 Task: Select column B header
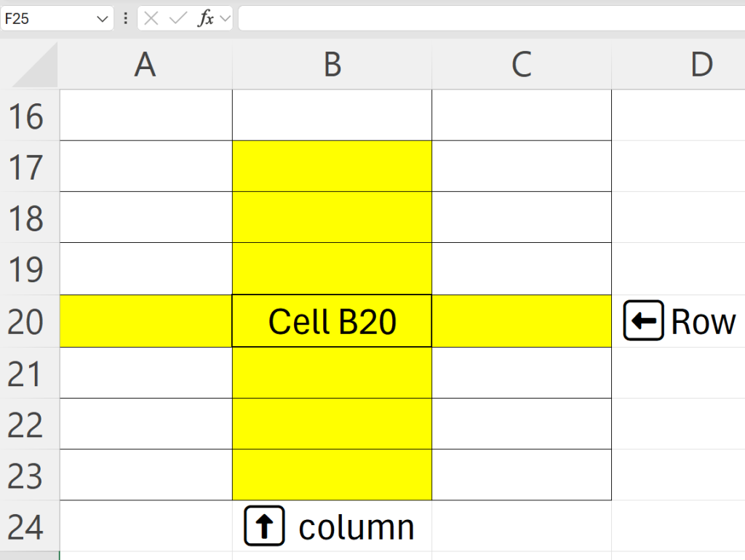tap(332, 65)
